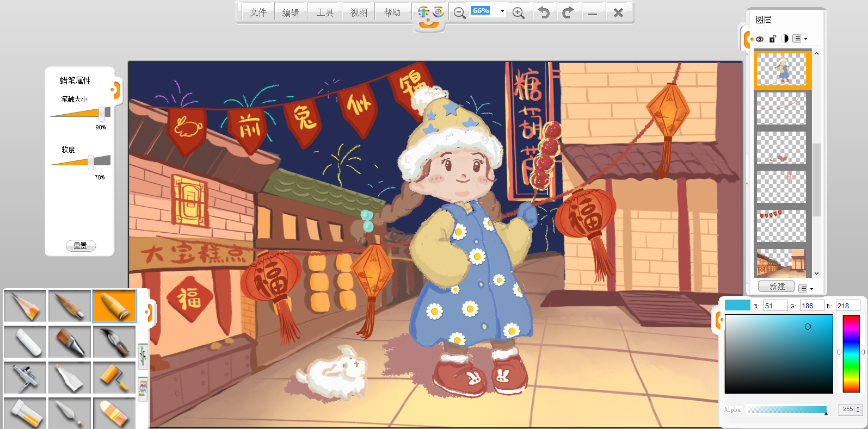Toggle the layer lock icon
Viewport: 868px width, 429px height.
772,39
